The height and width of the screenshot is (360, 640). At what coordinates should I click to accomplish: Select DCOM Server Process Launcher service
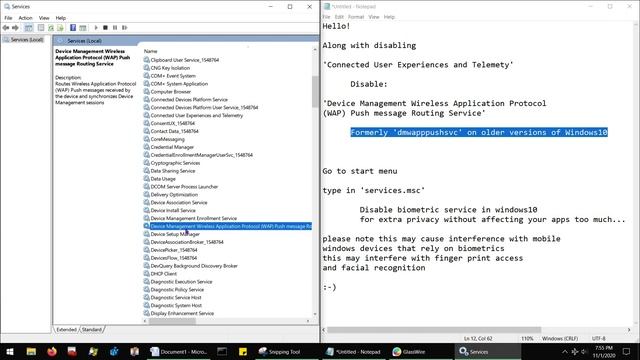tap(184, 187)
